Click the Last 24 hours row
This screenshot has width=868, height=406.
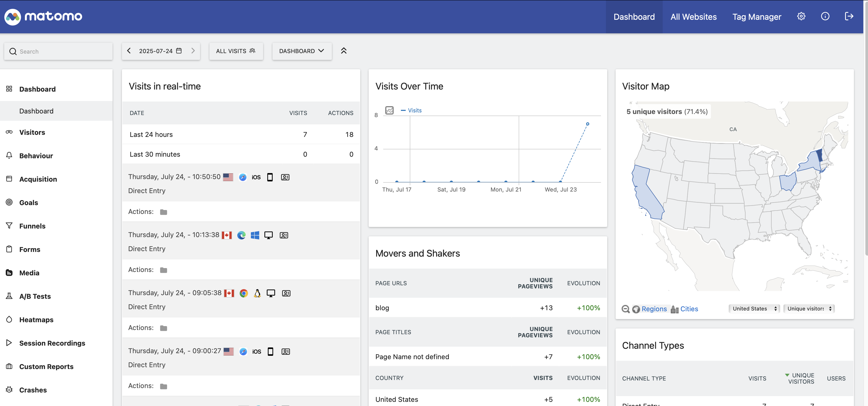click(x=241, y=134)
